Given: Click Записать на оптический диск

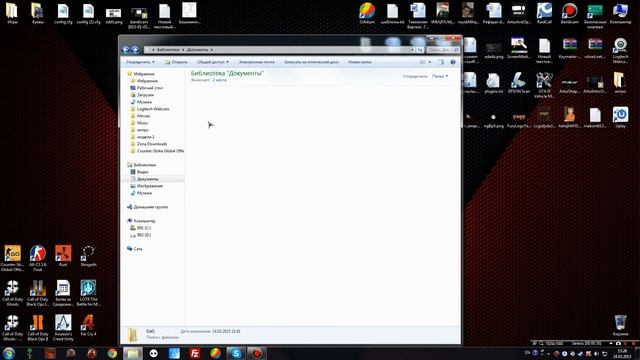Looking at the screenshot, I should click(x=311, y=62).
